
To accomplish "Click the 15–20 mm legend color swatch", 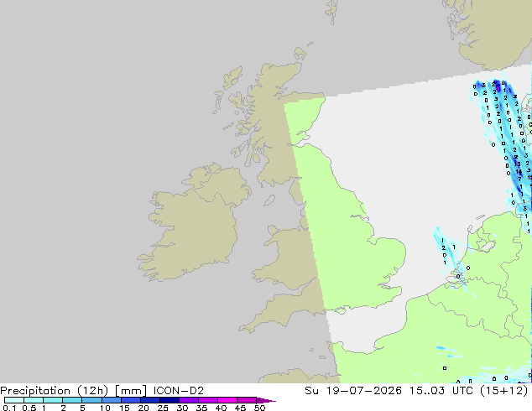I will 131,400.
